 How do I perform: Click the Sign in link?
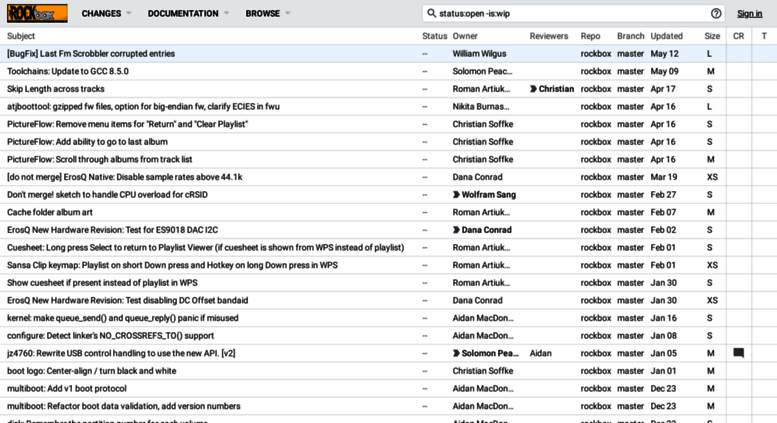pyautogui.click(x=749, y=13)
